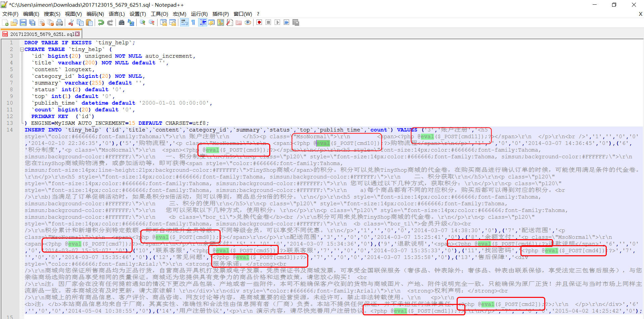Viewport: 644px width, 319px height.
Task: Click the Notepad++ icon in the title bar
Action: pos(4,5)
